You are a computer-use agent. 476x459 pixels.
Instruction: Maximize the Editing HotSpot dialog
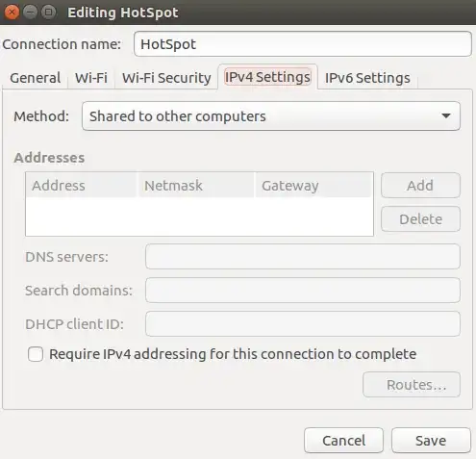(48, 13)
